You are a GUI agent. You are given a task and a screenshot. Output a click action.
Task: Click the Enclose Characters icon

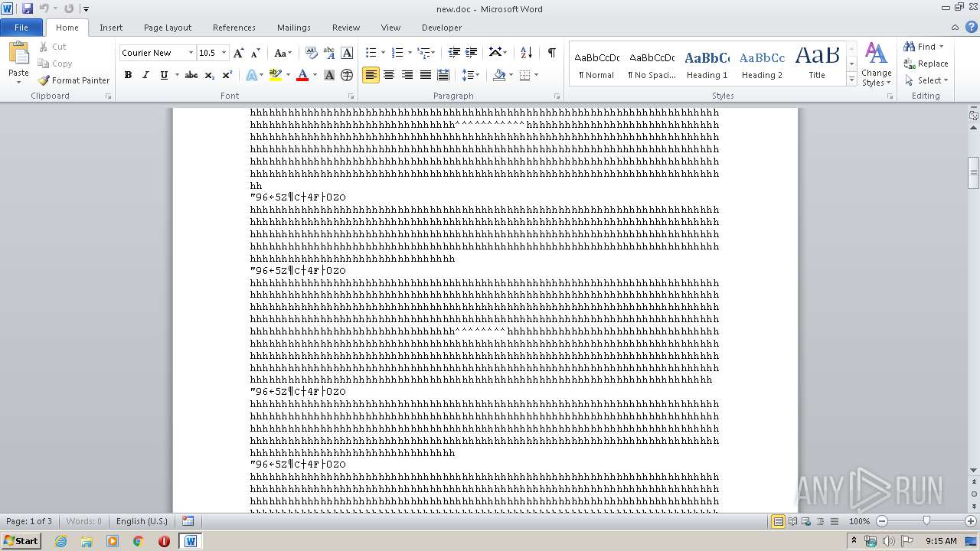click(347, 75)
